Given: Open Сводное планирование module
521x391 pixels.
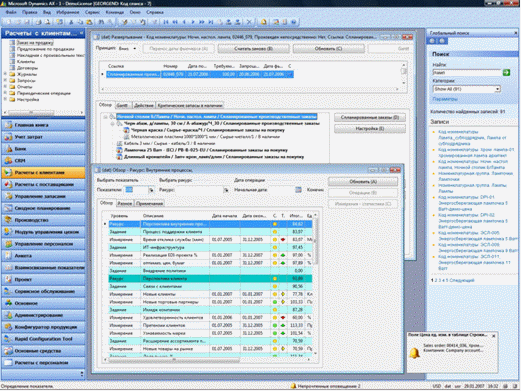Looking at the screenshot, I should tap(43, 208).
